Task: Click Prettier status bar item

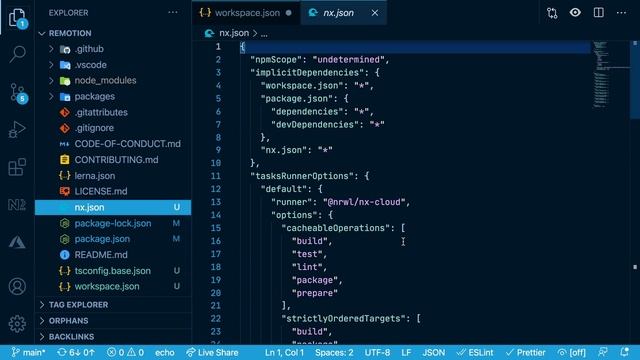Action: [525, 352]
